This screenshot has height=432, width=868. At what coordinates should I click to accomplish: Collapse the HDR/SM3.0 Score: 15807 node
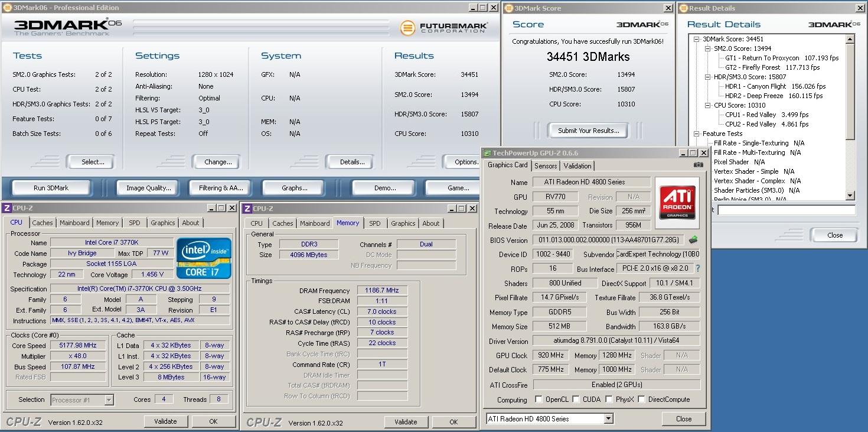(x=708, y=77)
